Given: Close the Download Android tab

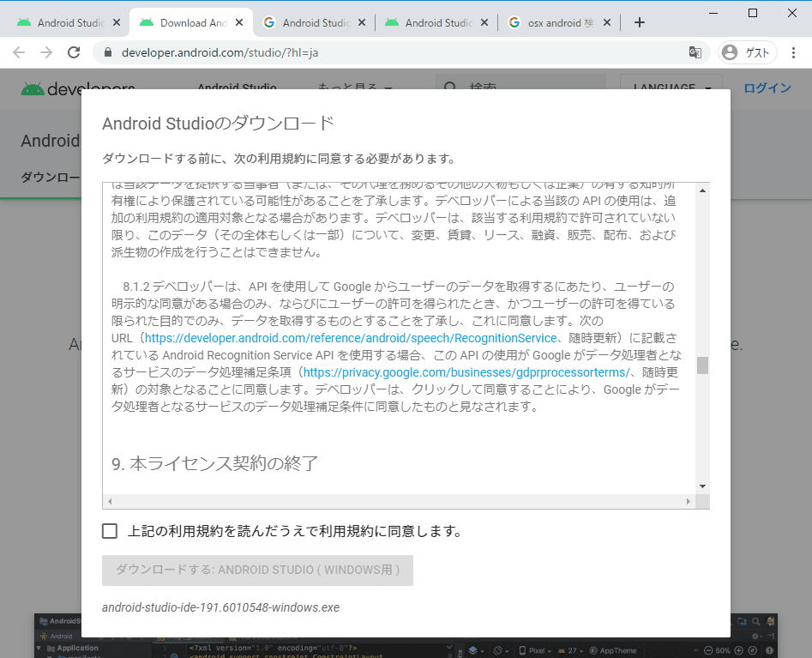Looking at the screenshot, I should coord(239,23).
